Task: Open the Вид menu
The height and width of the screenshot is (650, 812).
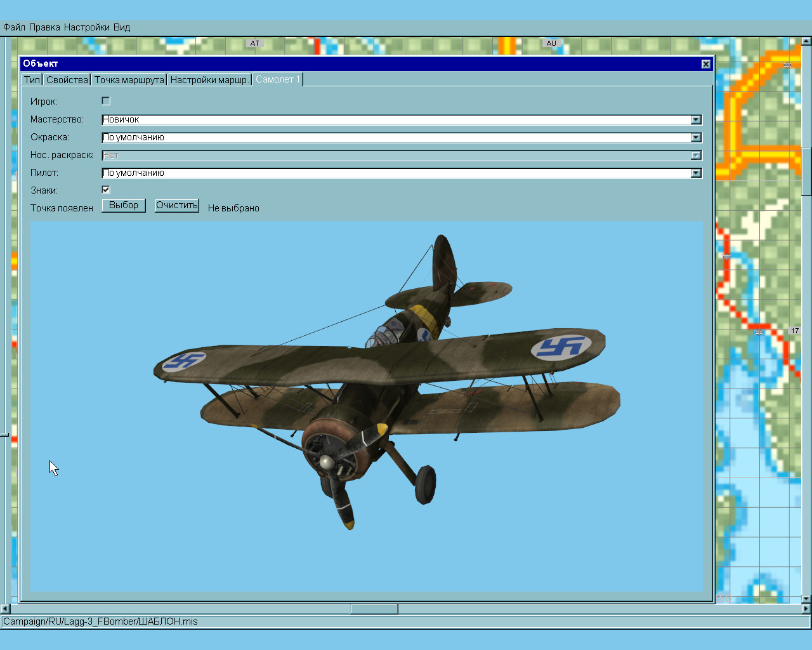Action: (x=122, y=27)
